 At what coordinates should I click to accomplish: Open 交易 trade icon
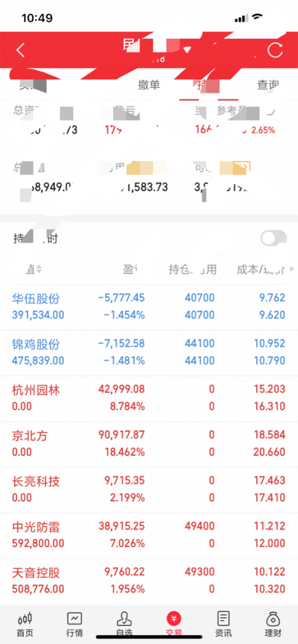[174, 625]
